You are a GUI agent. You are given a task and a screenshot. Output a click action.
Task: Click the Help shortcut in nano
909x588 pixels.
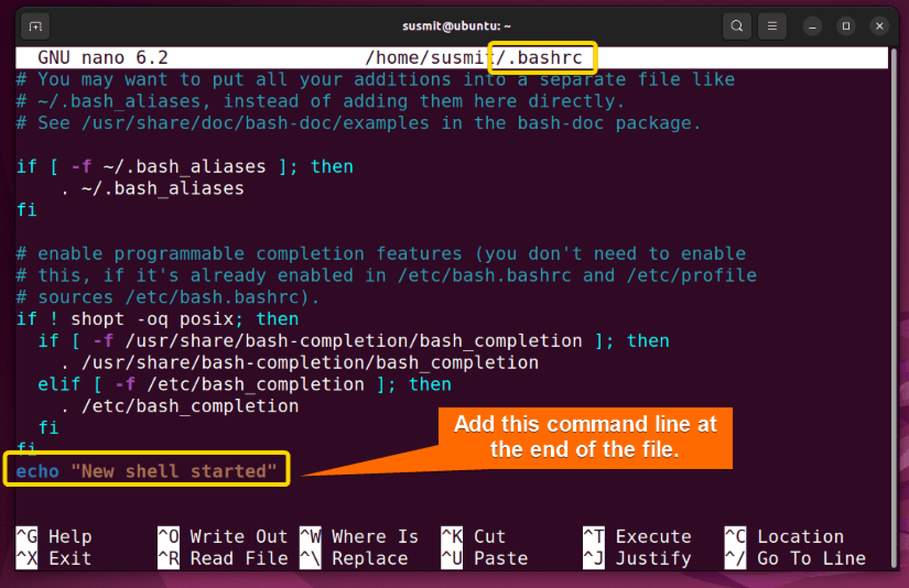coord(70,536)
